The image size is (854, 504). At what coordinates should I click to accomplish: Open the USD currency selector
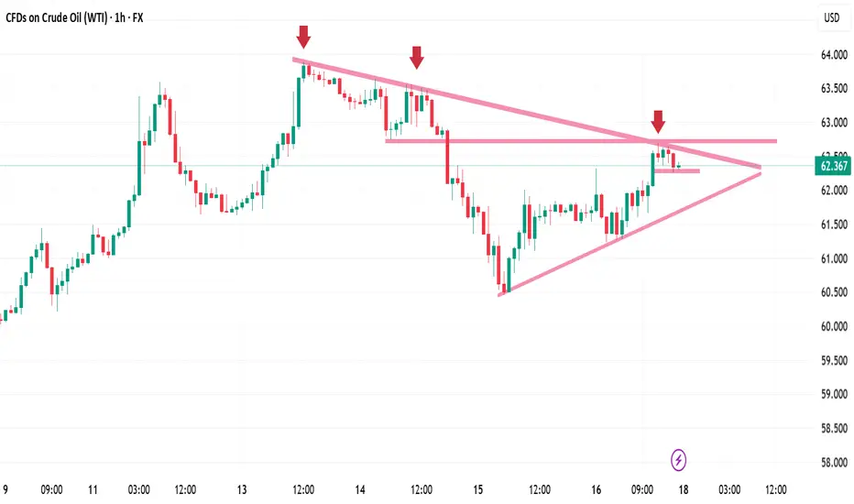[x=832, y=17]
